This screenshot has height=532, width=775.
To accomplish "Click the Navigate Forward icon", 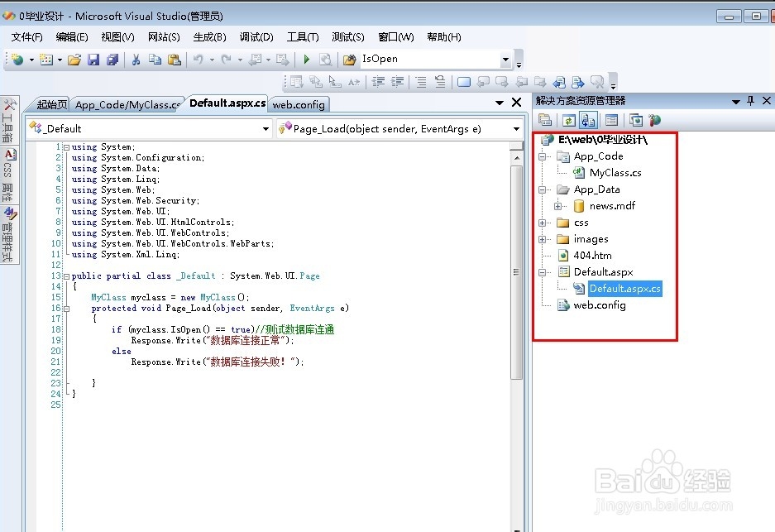I will click(283, 60).
